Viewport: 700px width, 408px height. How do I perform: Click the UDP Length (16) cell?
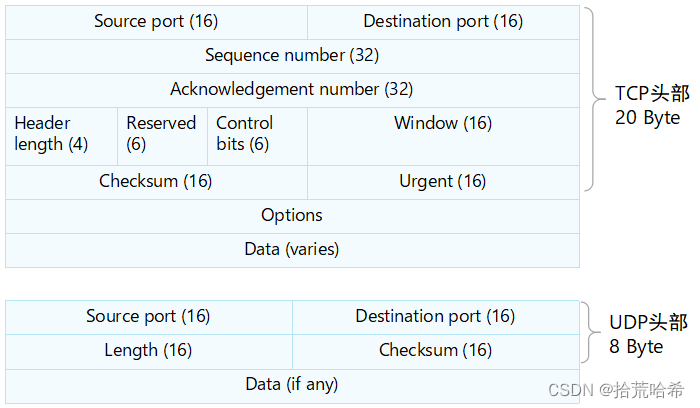(148, 350)
